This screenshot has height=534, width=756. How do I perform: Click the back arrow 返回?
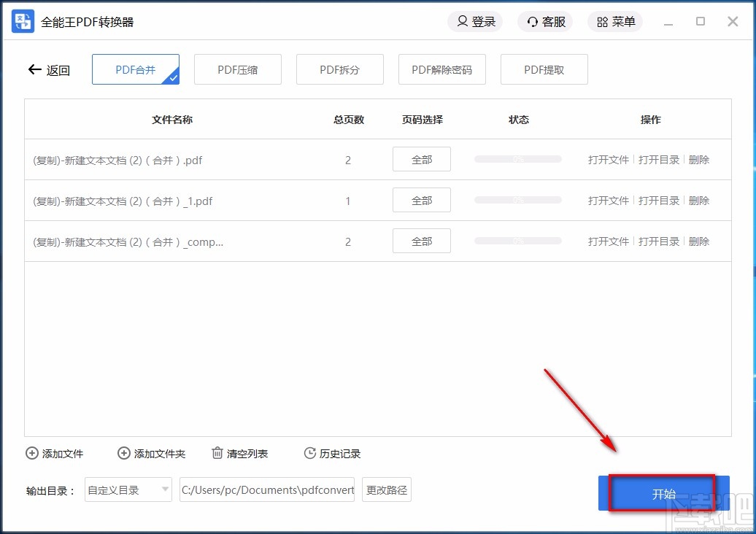(x=34, y=69)
